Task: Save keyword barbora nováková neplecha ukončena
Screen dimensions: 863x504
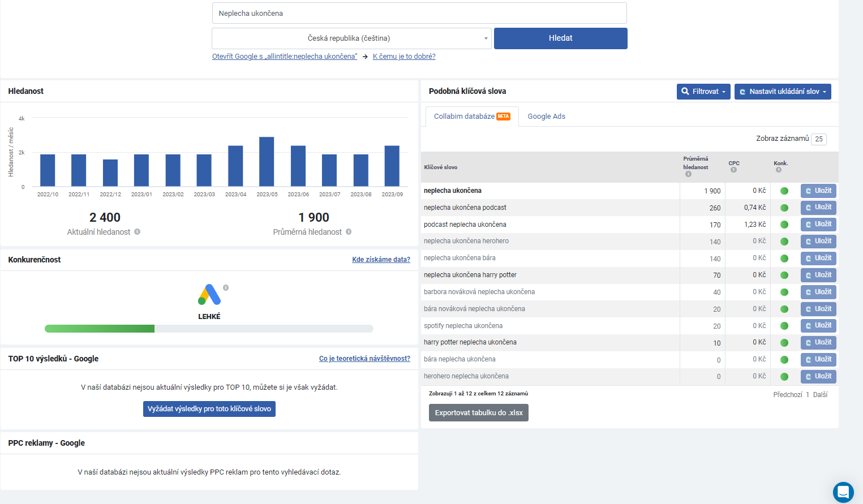Action: (x=818, y=292)
